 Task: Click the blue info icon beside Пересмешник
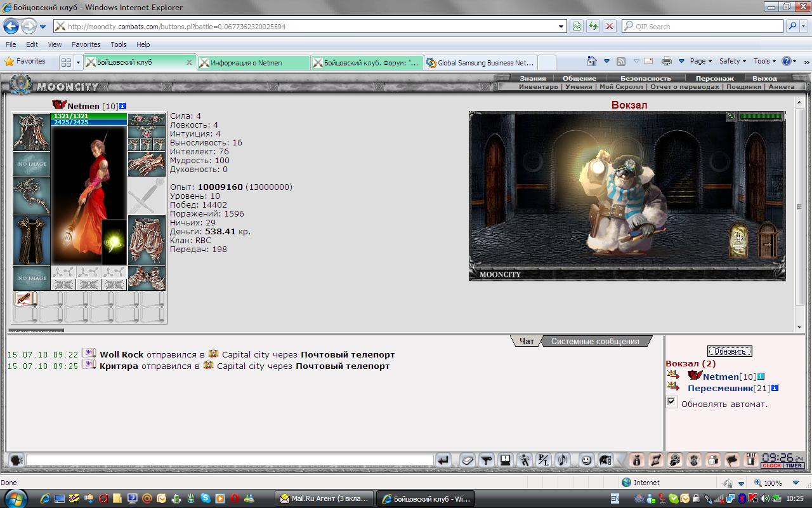tap(775, 388)
